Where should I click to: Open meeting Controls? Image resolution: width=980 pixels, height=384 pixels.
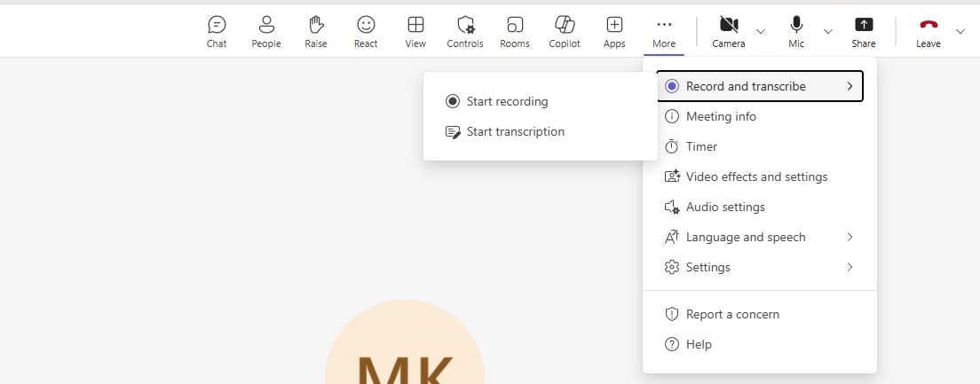(465, 32)
